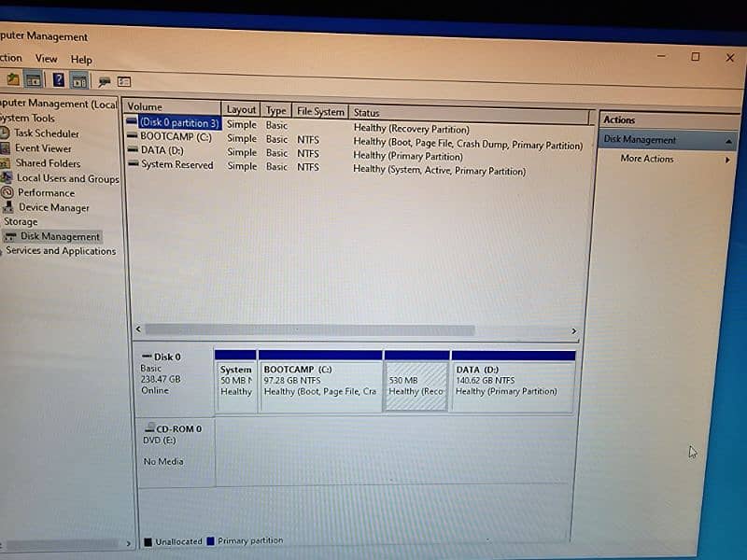
Task: Click the Properties list icon in toolbar
Action: pyautogui.click(x=124, y=81)
